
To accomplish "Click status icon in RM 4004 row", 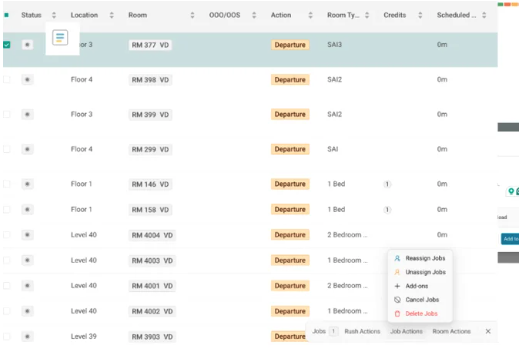I will click(28, 235).
